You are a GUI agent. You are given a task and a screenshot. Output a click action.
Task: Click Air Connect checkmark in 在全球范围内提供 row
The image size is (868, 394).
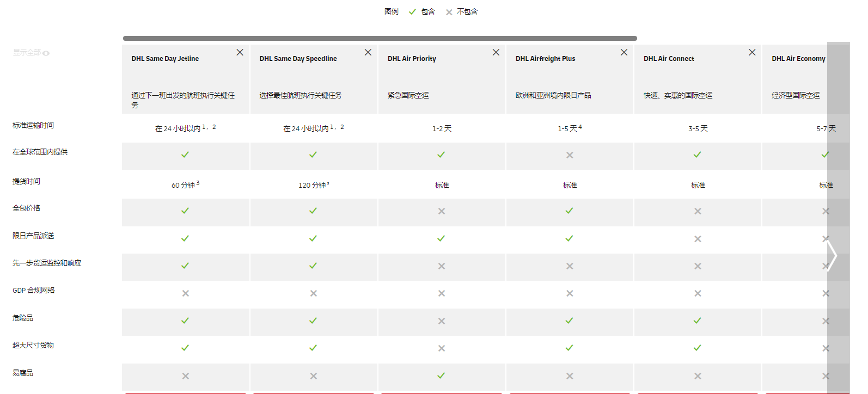(697, 155)
